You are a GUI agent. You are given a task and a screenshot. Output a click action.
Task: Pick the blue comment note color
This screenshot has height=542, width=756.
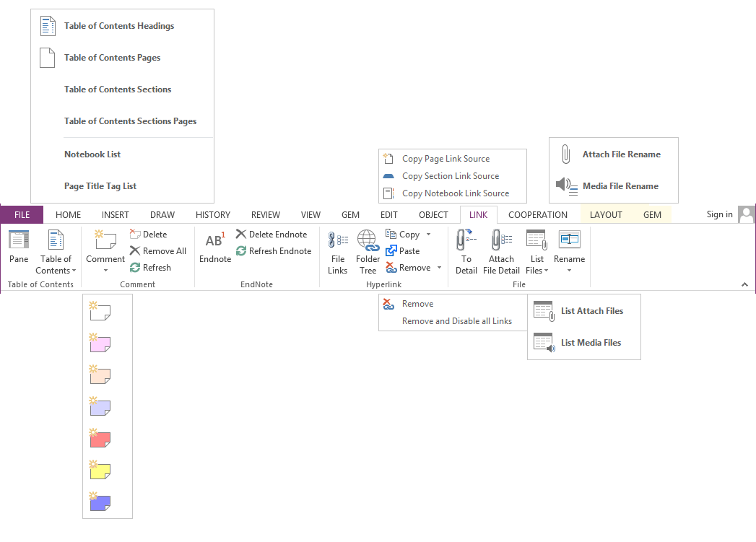tap(100, 502)
